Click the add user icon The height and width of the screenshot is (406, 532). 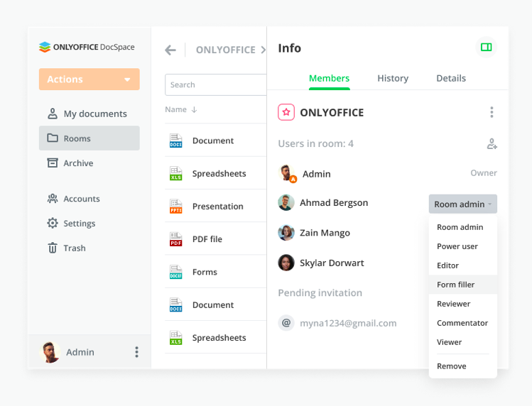[x=492, y=144]
